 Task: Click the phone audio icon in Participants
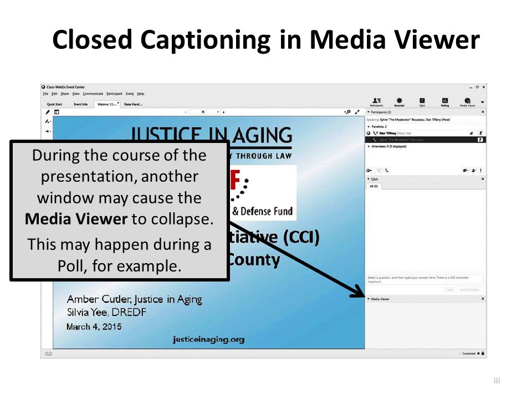pos(387,170)
